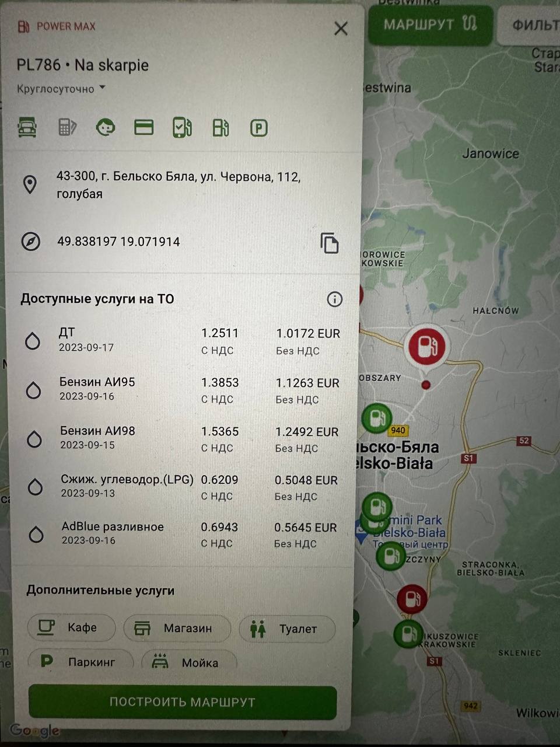The image size is (560, 747).
Task: Click the mobile fueling phone icon
Action: point(182,127)
